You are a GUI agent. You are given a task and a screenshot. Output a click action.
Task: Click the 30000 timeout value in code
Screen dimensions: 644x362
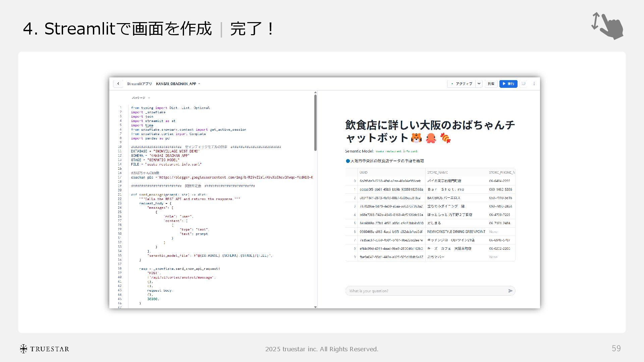[x=153, y=299]
